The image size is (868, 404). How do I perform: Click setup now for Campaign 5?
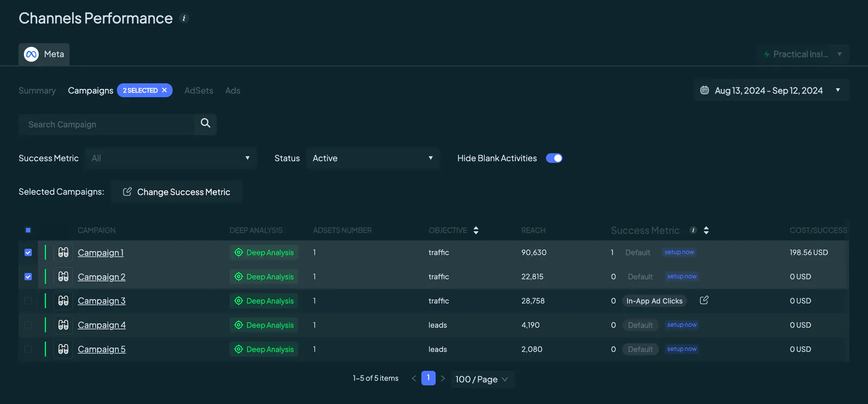click(x=681, y=349)
